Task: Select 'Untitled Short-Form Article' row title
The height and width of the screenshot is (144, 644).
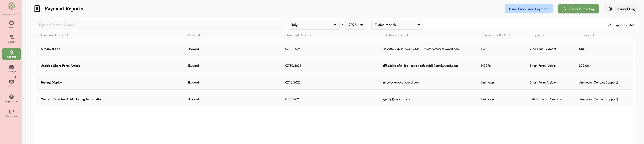Action: pyautogui.click(x=60, y=66)
